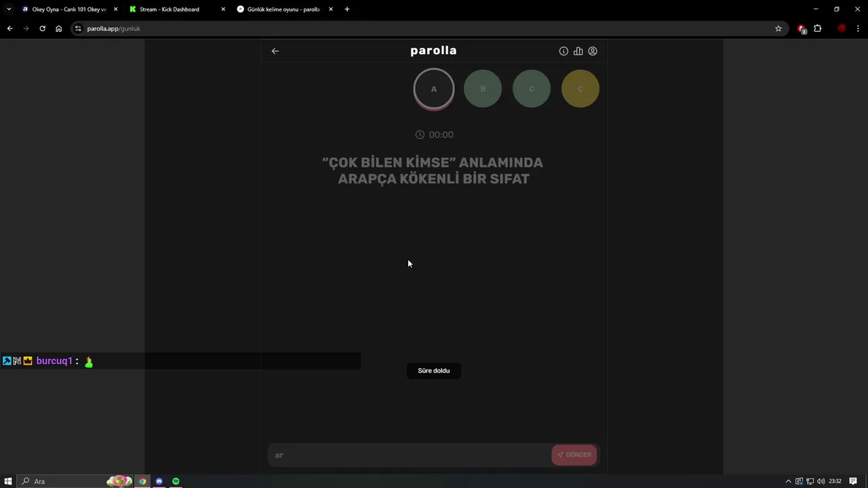Screen dimensions: 868x488
Task: Open the parolla statistics chart icon
Action: tap(578, 51)
